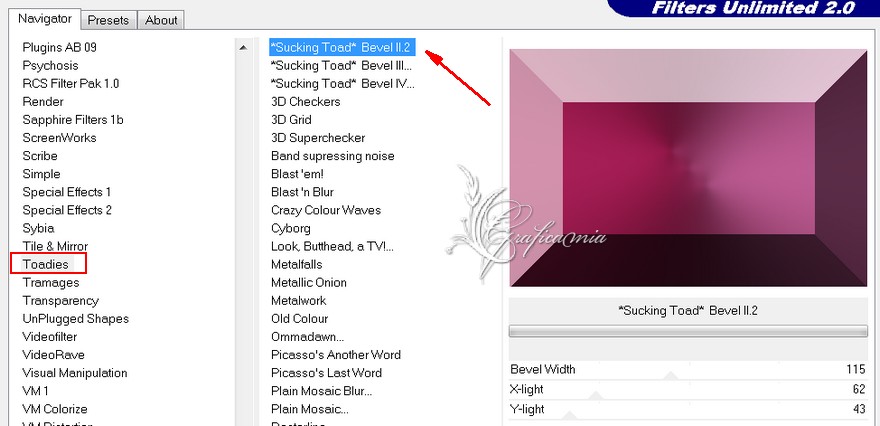Select Blast 'em! filter
880x426 pixels.
pos(297,173)
